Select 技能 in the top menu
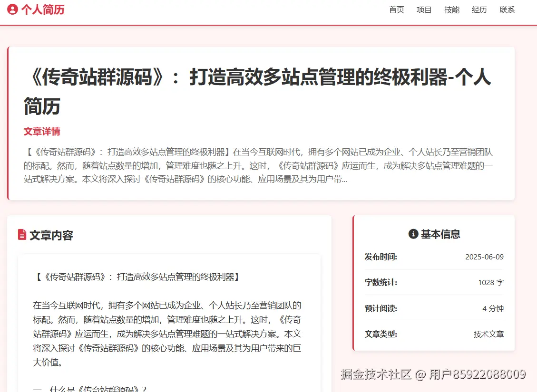The height and width of the screenshot is (392, 537). coord(452,10)
